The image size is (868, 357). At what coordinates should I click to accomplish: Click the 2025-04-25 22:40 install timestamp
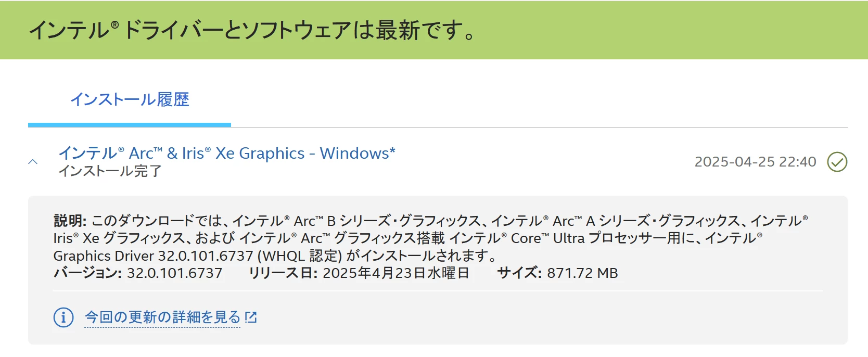point(755,162)
